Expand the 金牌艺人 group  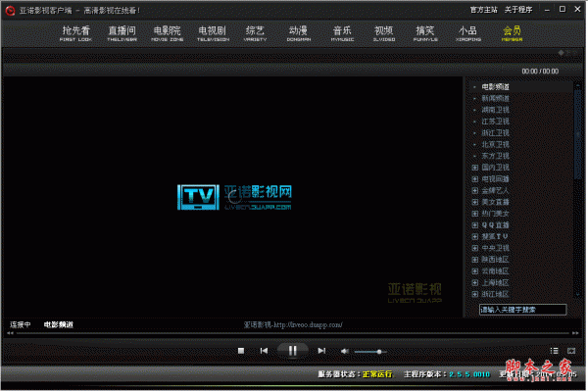474,190
